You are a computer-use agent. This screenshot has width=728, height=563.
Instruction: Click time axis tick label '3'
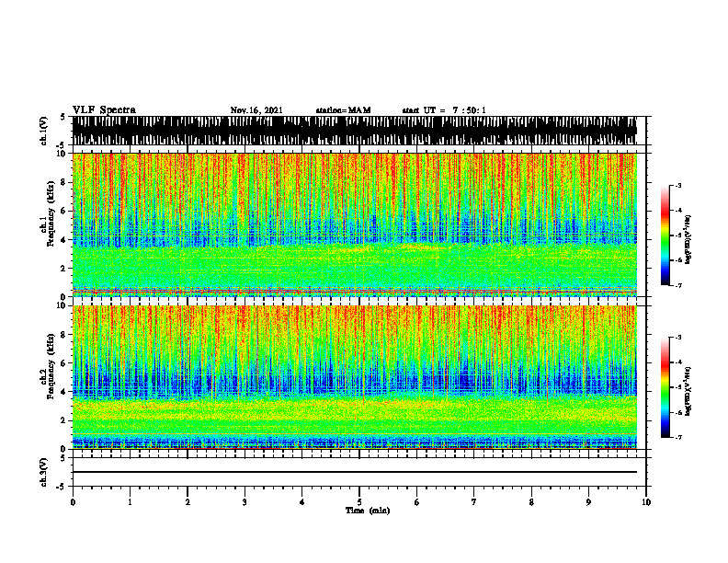[245, 502]
